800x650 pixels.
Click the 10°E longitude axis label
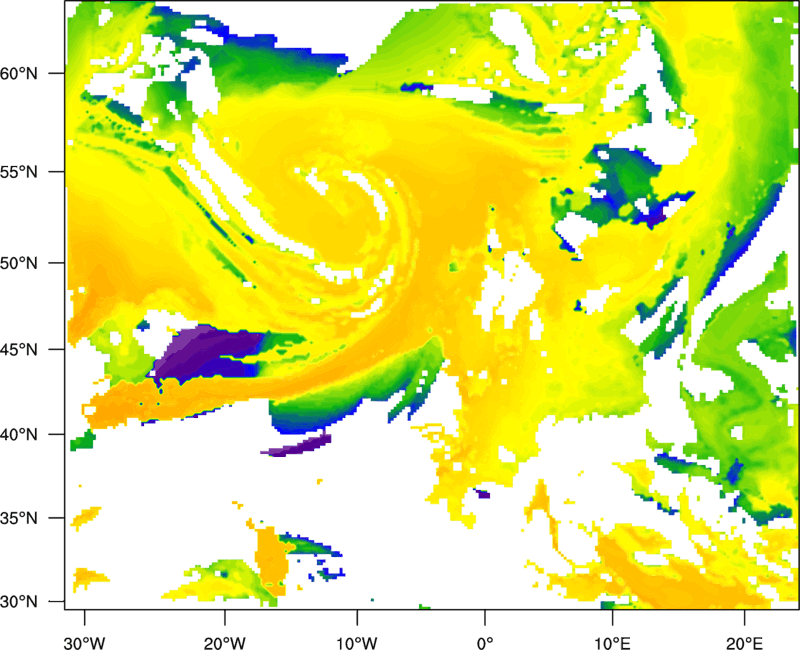tap(612, 643)
